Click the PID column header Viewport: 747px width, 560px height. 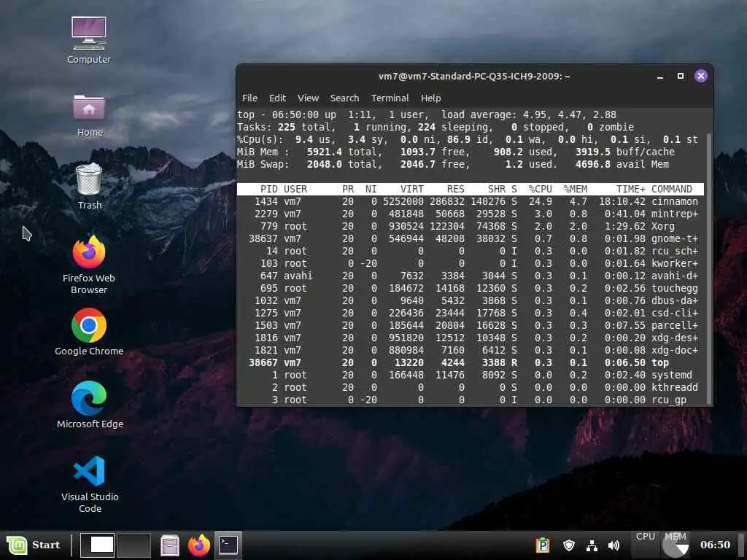(269, 189)
